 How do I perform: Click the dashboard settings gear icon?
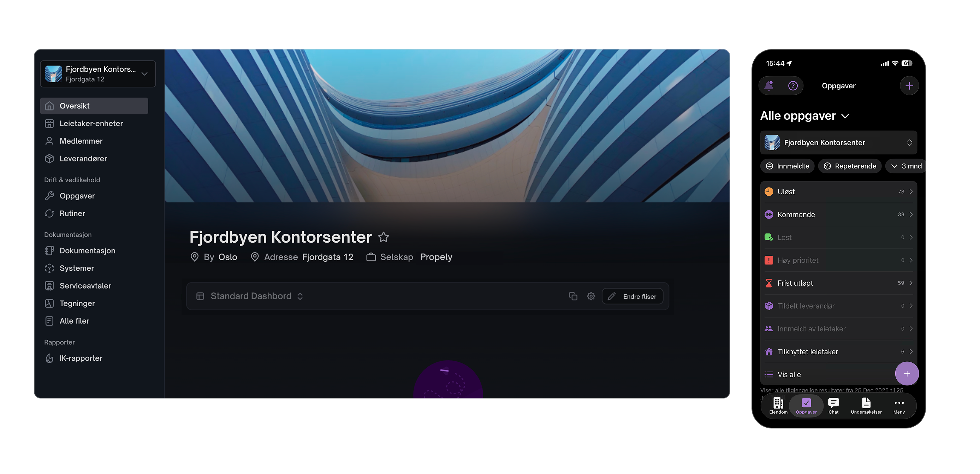coord(591,296)
